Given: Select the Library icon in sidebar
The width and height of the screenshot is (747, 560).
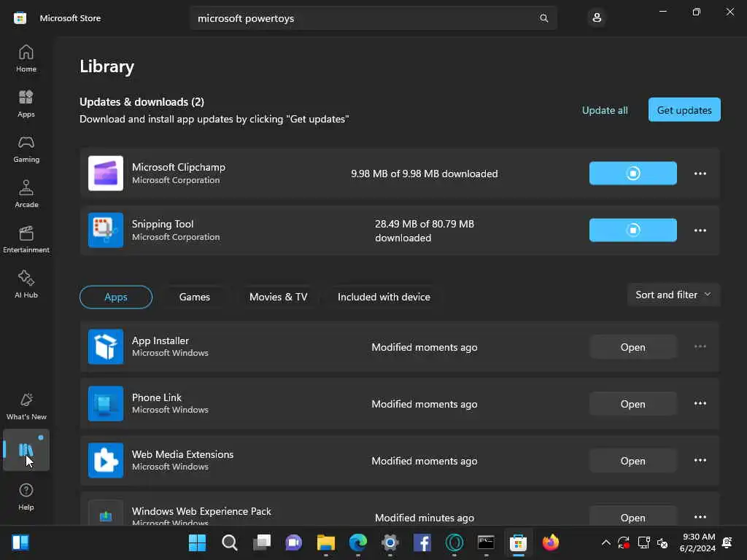Looking at the screenshot, I should pos(26,450).
